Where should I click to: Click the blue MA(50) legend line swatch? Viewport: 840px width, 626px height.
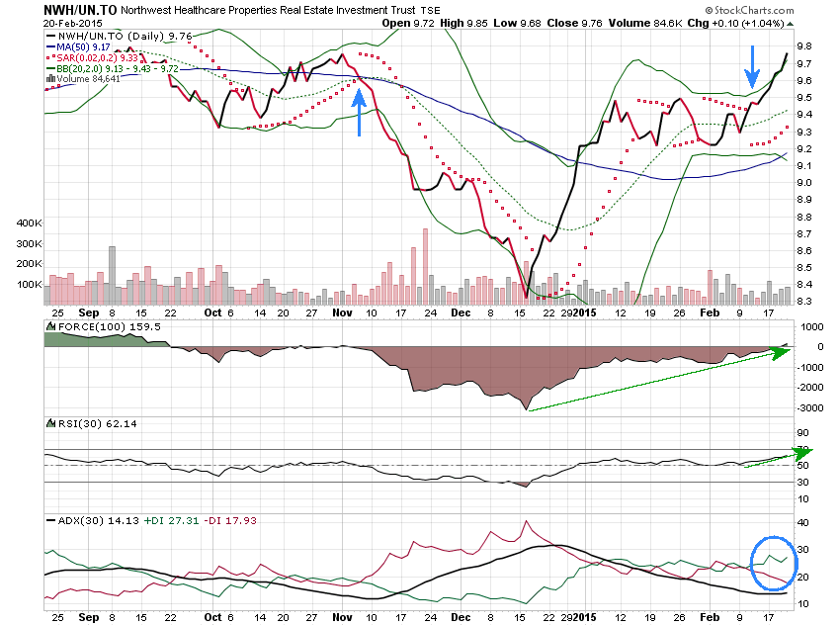(50, 47)
